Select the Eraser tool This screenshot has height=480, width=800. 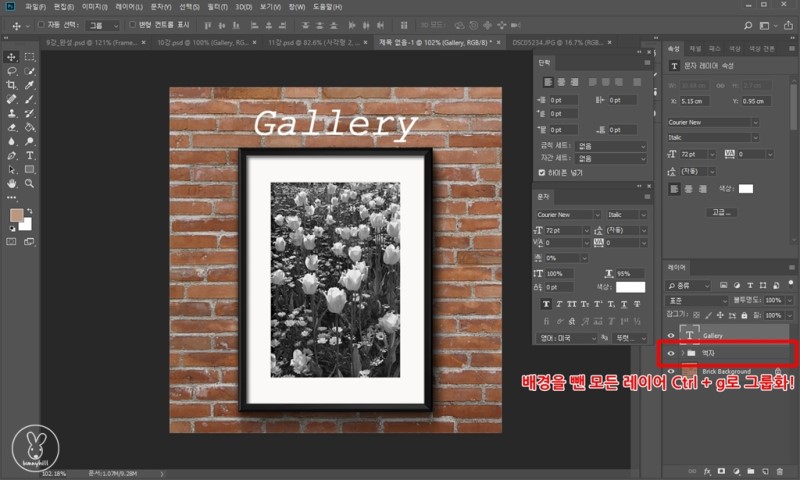[11, 127]
